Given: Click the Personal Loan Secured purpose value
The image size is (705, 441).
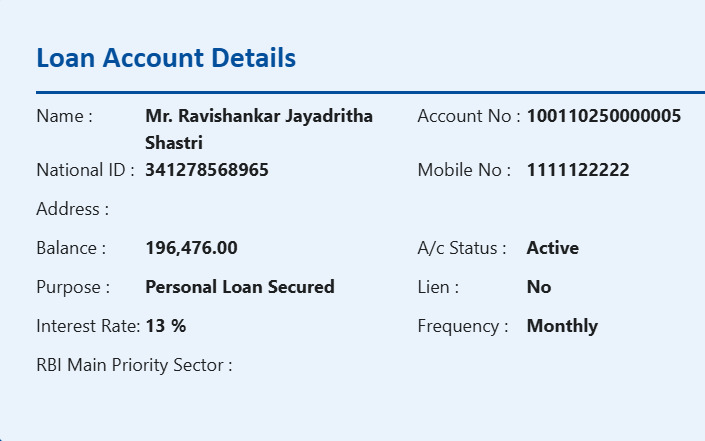Looking at the screenshot, I should tap(239, 287).
